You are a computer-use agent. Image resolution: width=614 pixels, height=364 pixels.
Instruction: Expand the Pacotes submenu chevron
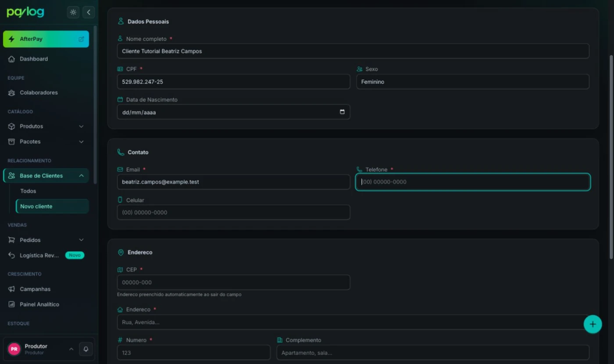tap(81, 141)
